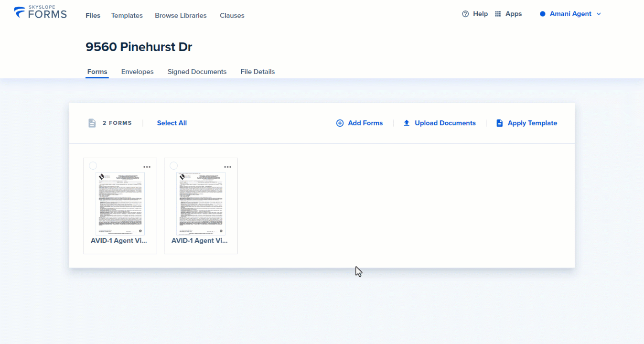Screen dimensions: 644x344
Task: Open the File Details tab
Action: 258,72
